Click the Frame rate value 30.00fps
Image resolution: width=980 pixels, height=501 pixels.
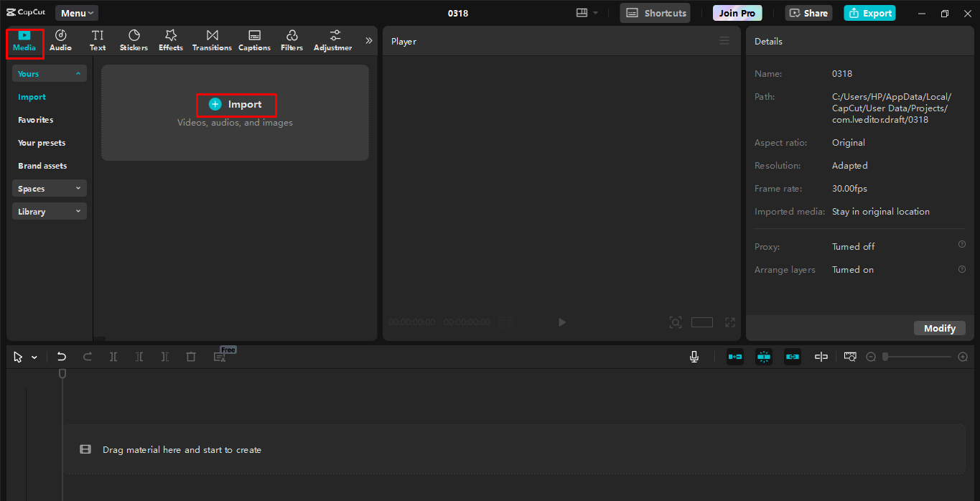(849, 189)
